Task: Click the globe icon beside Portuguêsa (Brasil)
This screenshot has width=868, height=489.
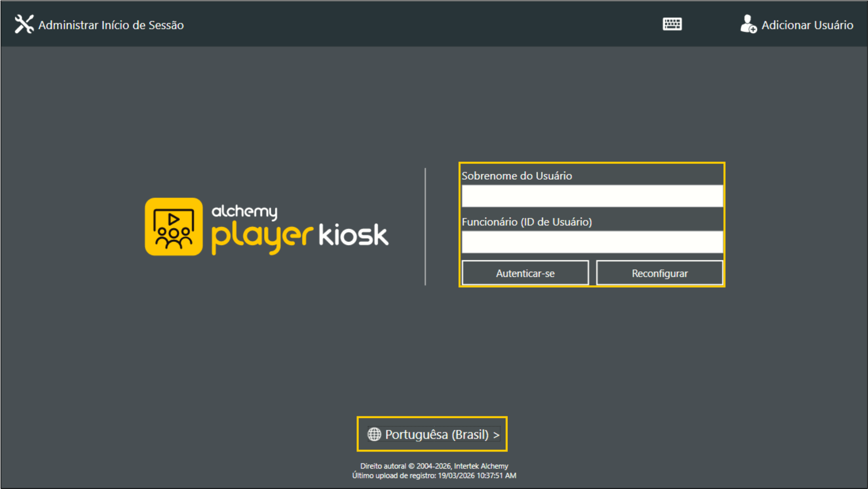Action: click(375, 434)
